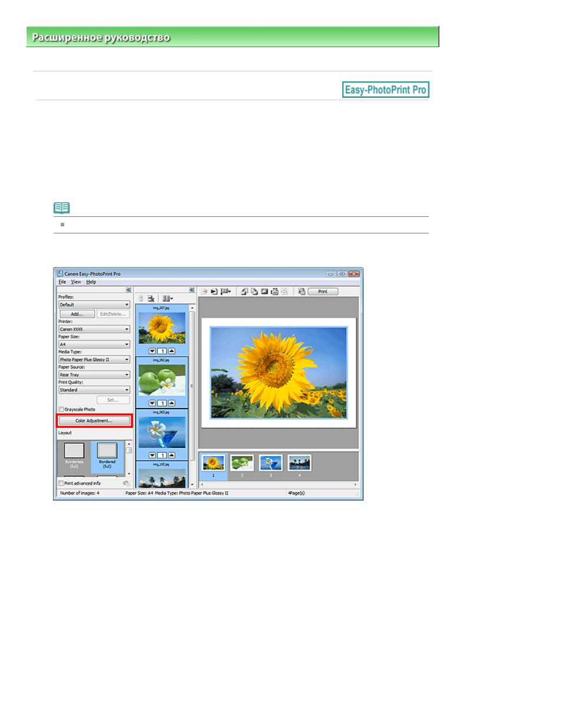Screen dimensions: 562x728
Task: Click the 4Page(s) status bar text
Action: (x=296, y=493)
